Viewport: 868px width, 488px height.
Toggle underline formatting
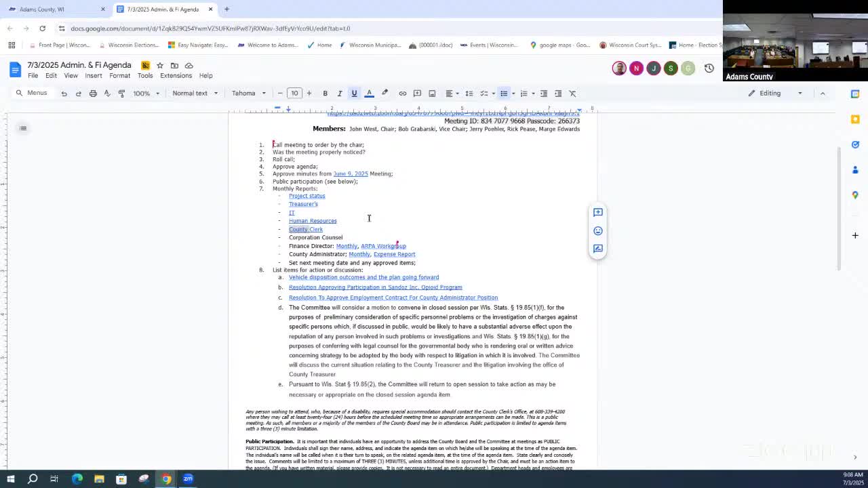click(354, 94)
